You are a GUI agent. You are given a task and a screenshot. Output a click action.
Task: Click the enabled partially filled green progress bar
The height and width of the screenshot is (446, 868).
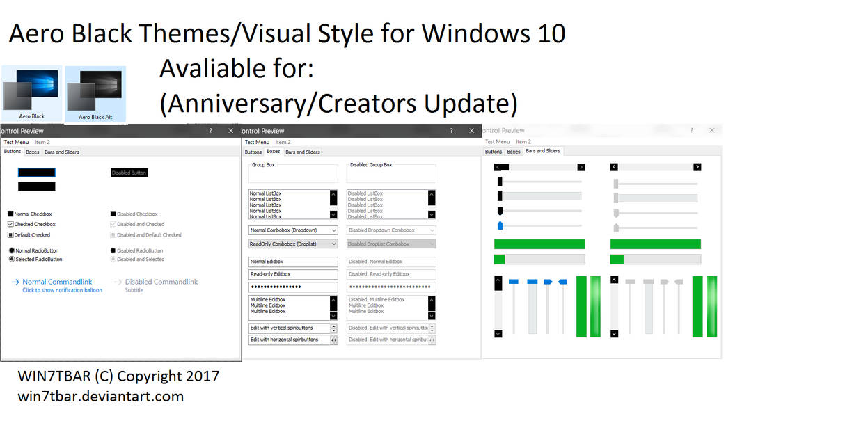[539, 260]
